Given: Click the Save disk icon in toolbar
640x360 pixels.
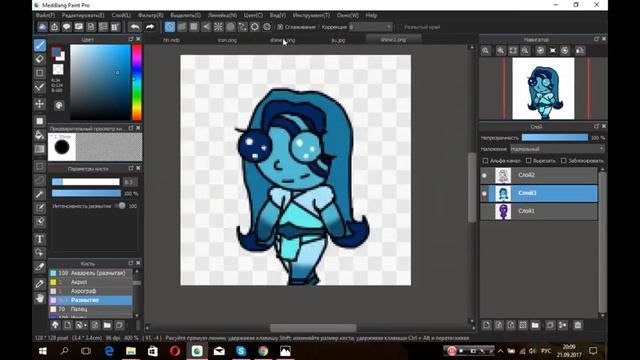Looking at the screenshot, I should tap(91, 27).
